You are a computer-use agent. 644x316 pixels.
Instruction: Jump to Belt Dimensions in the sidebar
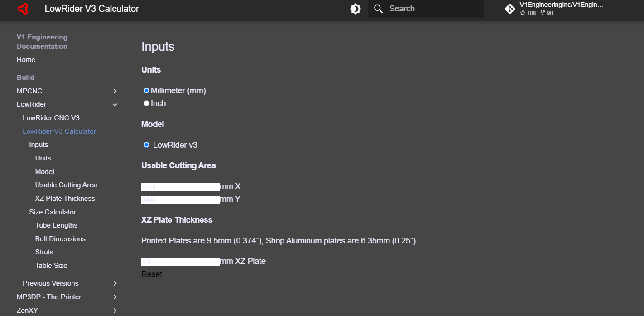(60, 238)
